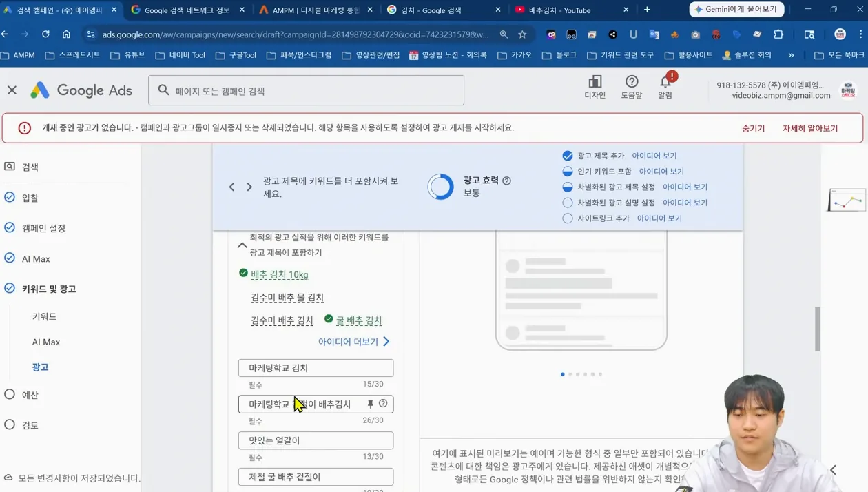Go to previous suggestion tip arrow

coord(231,187)
